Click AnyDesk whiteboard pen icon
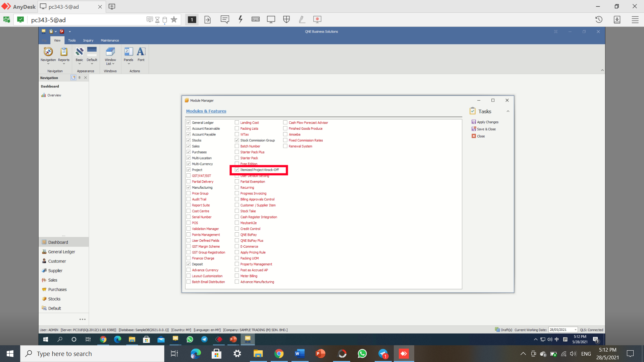This screenshot has height=362, width=644. [x=302, y=19]
